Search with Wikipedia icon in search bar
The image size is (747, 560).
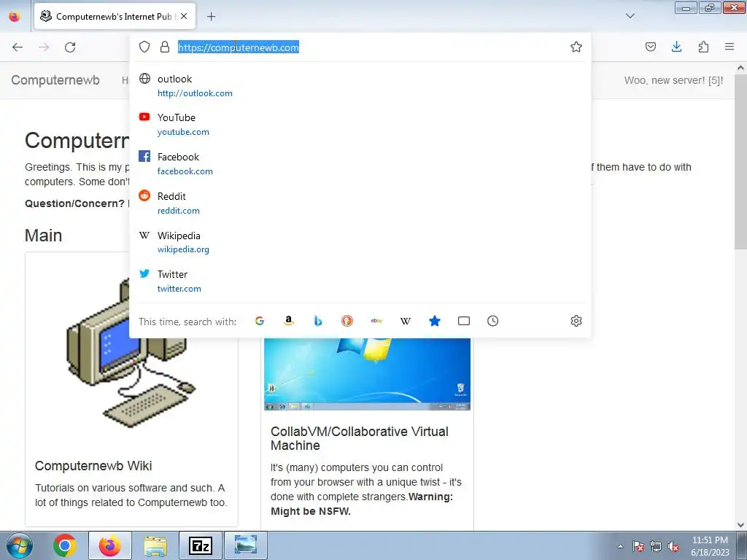click(406, 321)
